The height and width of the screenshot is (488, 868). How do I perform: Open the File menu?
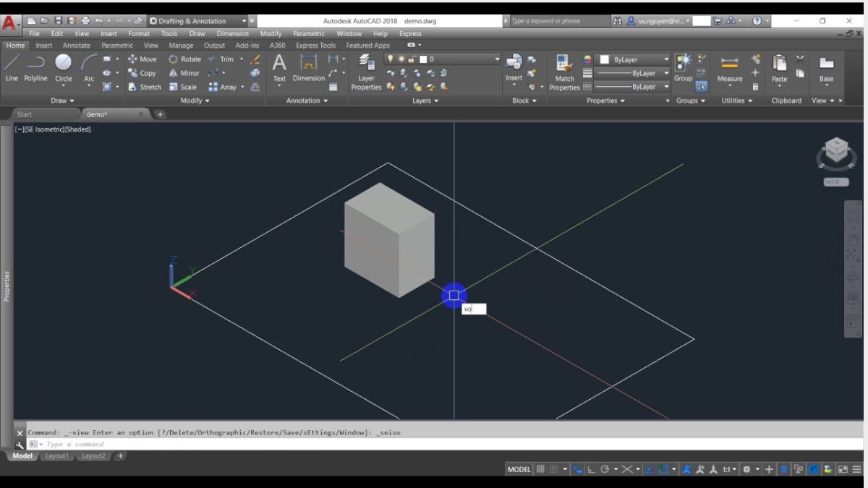[34, 33]
